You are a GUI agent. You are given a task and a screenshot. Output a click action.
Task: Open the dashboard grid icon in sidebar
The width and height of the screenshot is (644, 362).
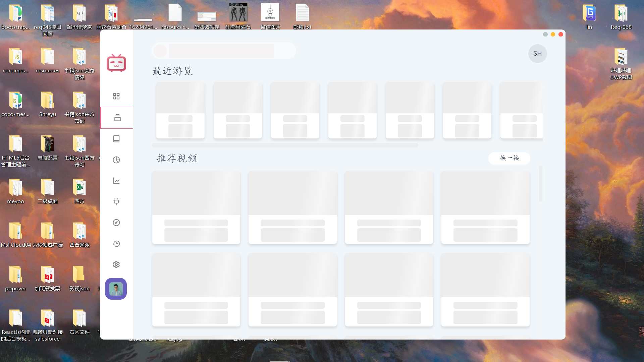(116, 96)
